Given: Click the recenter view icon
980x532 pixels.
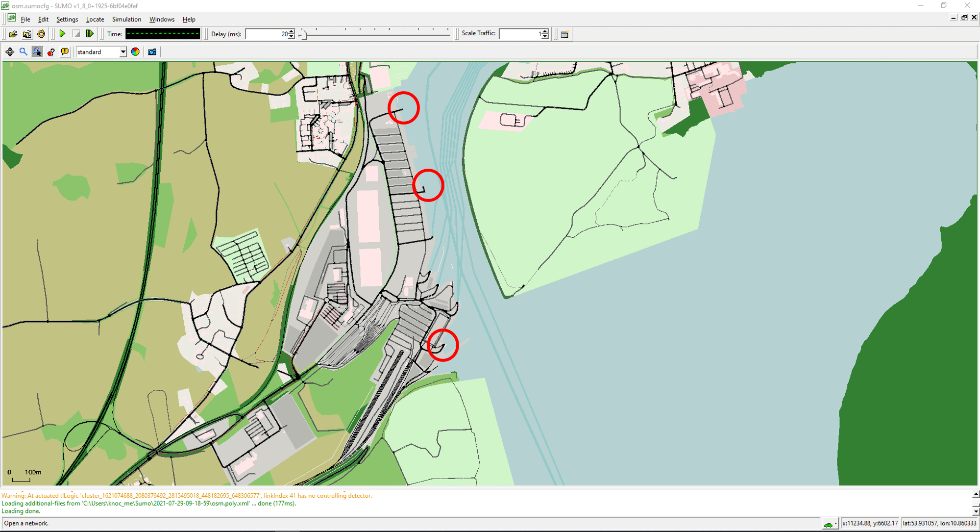Looking at the screenshot, I should [10, 52].
